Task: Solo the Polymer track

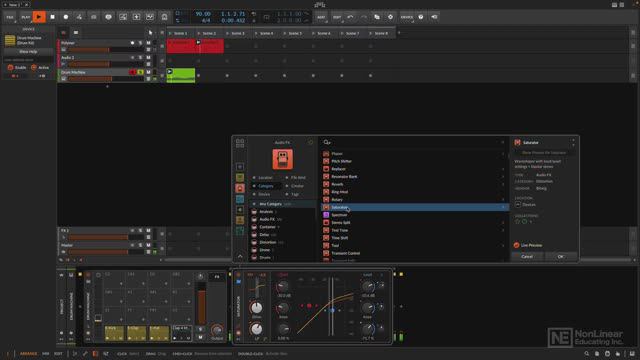Action: (140, 43)
